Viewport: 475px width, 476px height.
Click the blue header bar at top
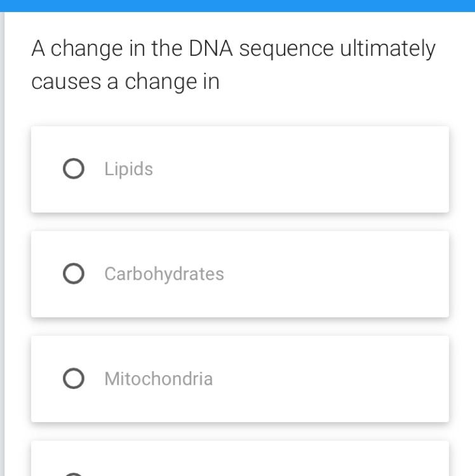237,5
